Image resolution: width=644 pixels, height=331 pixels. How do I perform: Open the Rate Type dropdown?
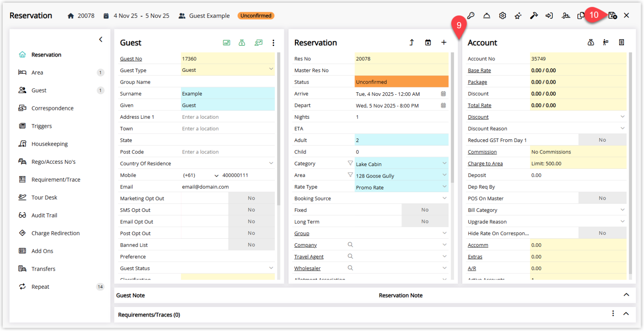[444, 187]
